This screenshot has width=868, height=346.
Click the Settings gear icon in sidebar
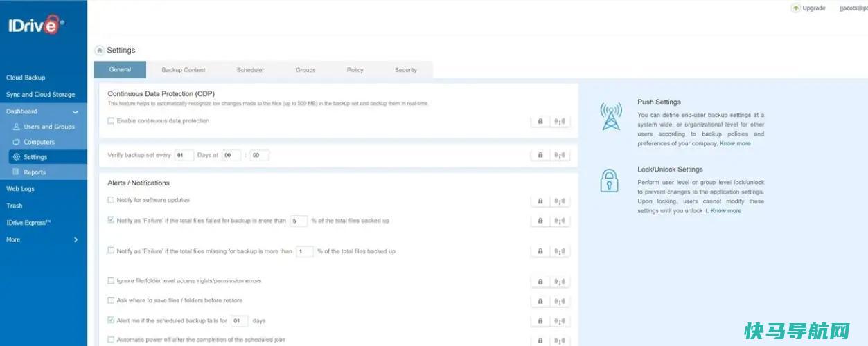tap(17, 157)
